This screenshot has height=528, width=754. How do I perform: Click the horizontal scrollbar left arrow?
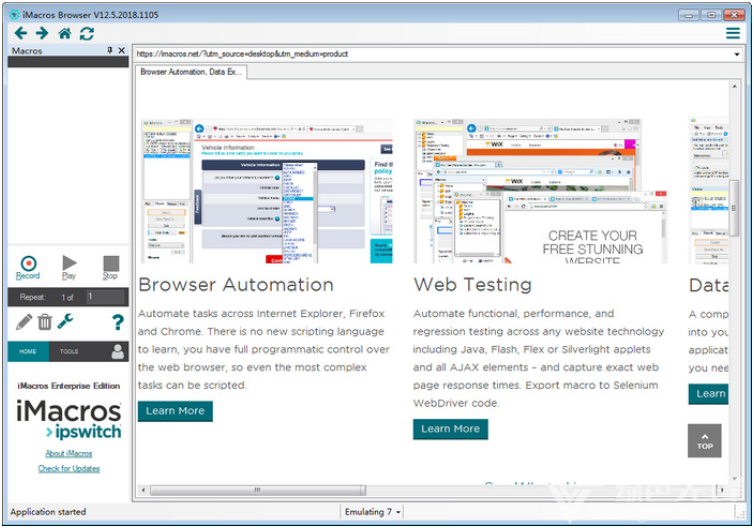143,490
